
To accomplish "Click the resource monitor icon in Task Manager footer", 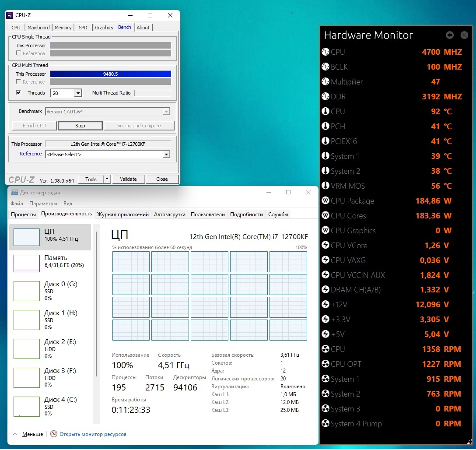I will click(54, 434).
